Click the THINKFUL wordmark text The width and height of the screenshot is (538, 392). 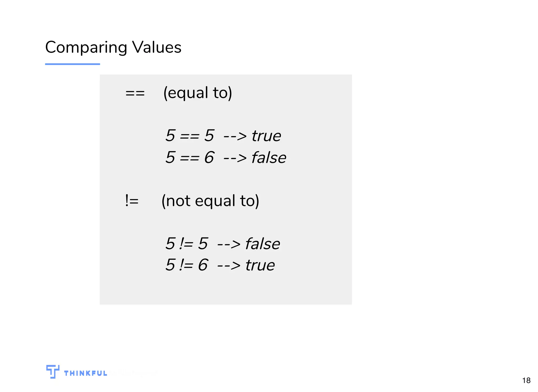(86, 373)
